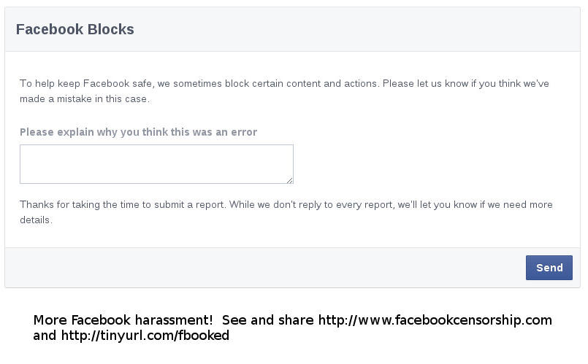Viewport: 588px width, 364px height.
Task: Click "To help keep Facebook safe" text
Action: pos(86,83)
